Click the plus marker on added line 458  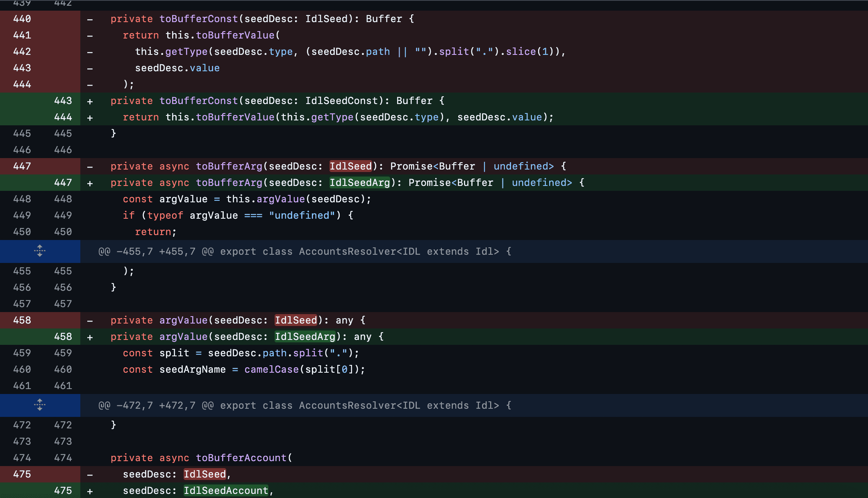90,337
